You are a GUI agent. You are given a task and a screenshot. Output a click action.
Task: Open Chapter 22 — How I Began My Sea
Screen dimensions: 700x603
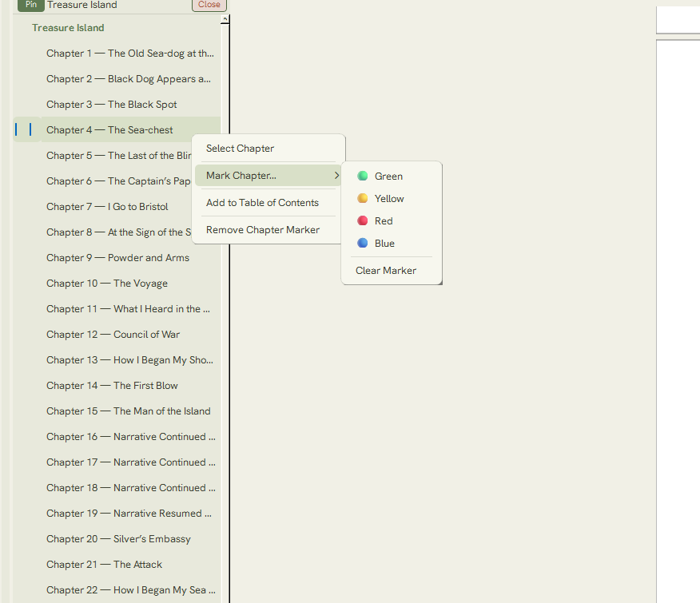(130, 590)
